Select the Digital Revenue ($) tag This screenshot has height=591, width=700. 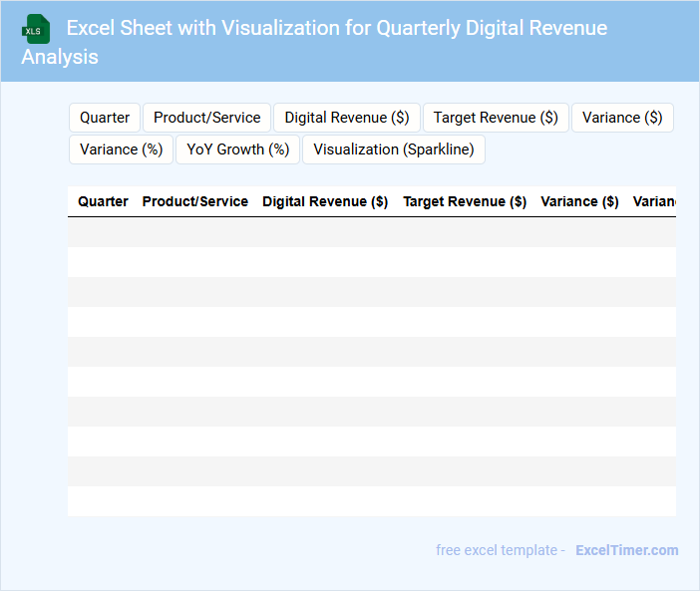click(x=346, y=118)
